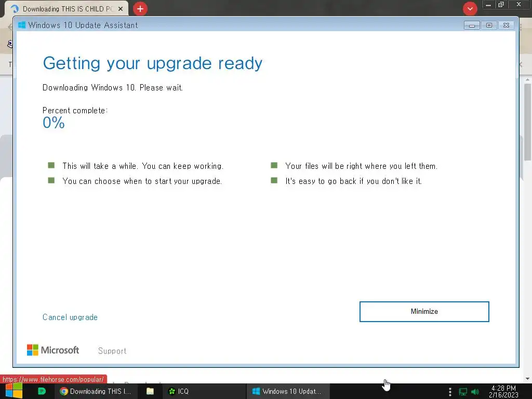Expand the red dropdown arrow in browser title bar
This screenshot has width=532, height=399.
point(470,9)
